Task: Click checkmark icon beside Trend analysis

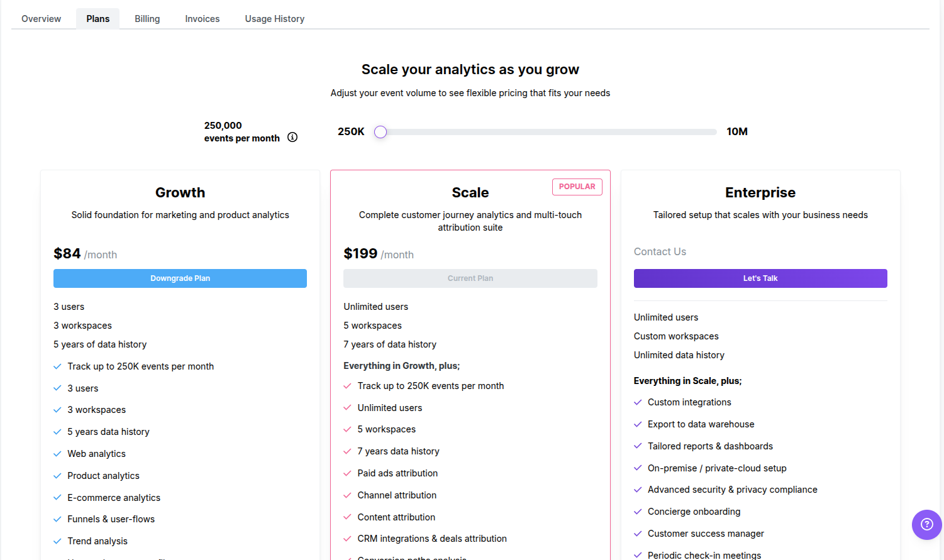Action: [x=57, y=541]
